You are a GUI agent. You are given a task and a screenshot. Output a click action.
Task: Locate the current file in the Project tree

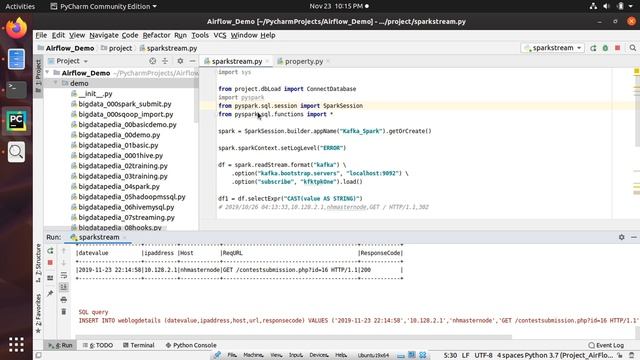152,61
